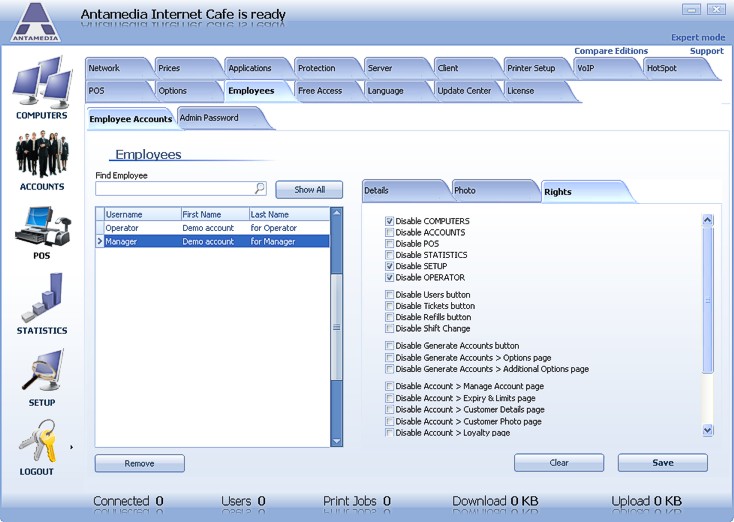Image resolution: width=734 pixels, height=522 pixels.
Task: Toggle Disable ACCOUNTS checkbox
Action: (389, 232)
